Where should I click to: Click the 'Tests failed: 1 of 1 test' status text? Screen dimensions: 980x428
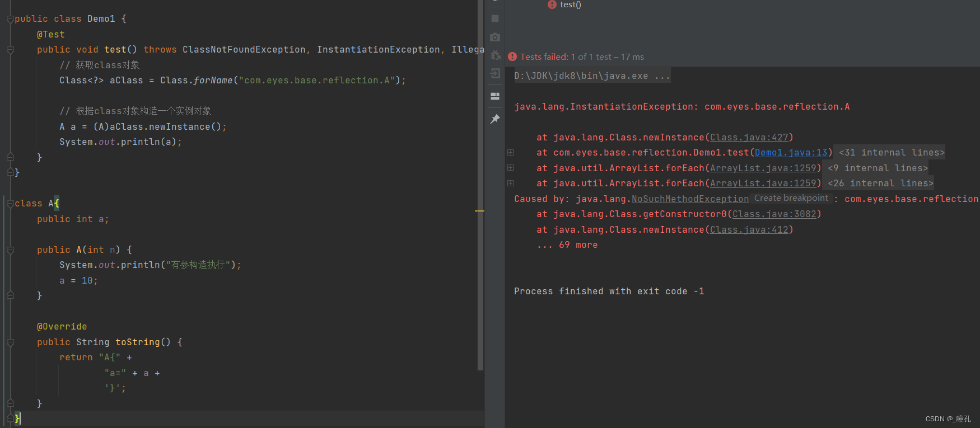(582, 57)
